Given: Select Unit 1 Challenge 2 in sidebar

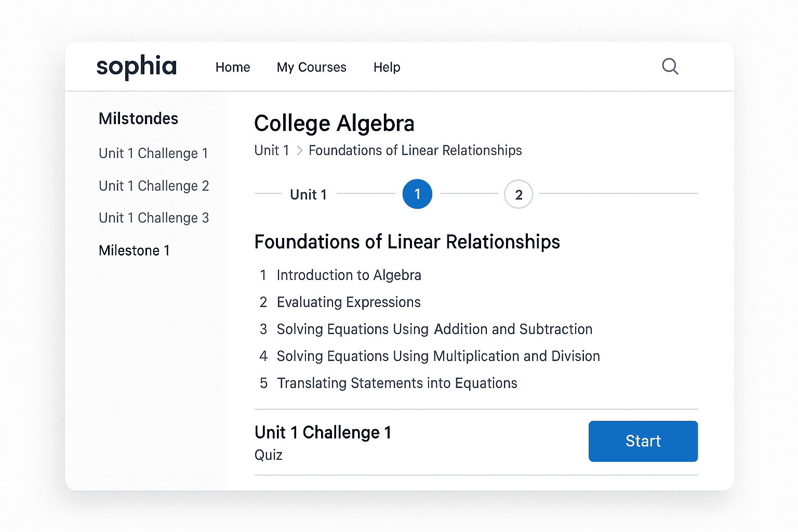Looking at the screenshot, I should (154, 185).
